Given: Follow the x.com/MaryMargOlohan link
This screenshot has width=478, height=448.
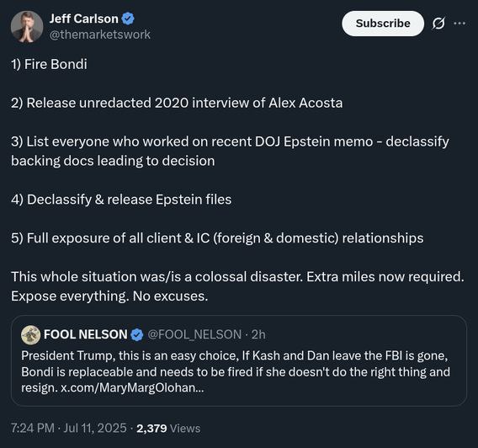Looking at the screenshot, I should (132, 387).
